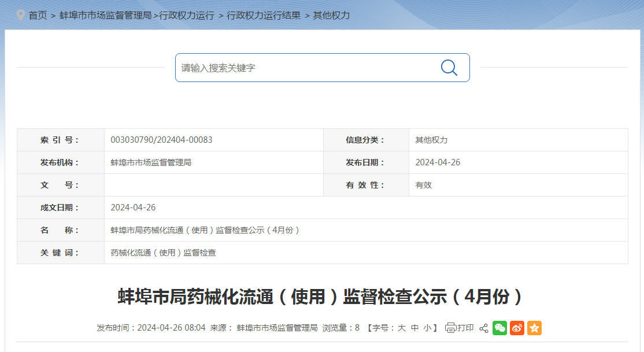This screenshot has width=644, height=352.
Task: Click the 有效性 label cell
Action: pos(367,185)
